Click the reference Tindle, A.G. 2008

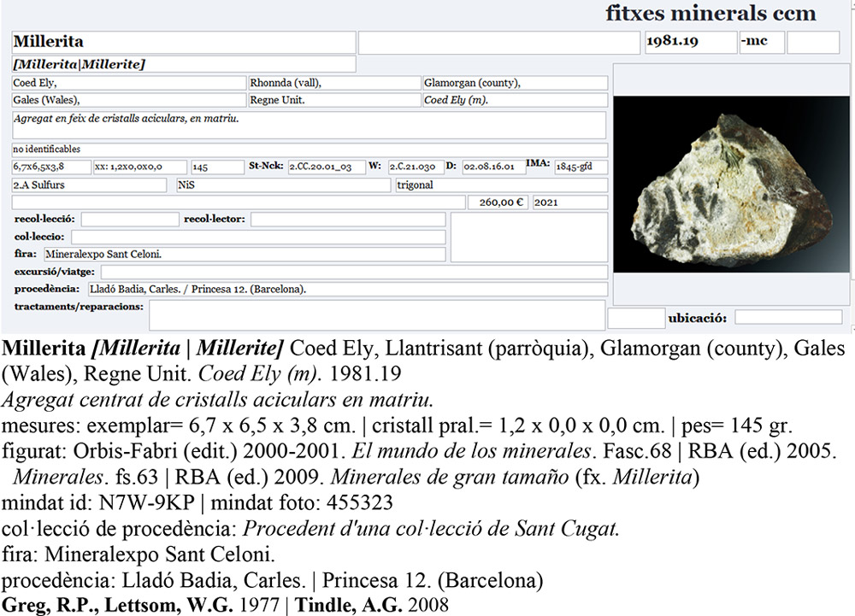tap(372, 605)
